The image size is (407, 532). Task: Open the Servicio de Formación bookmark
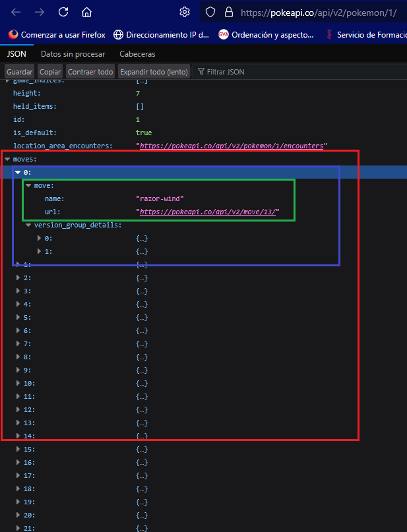point(366,34)
